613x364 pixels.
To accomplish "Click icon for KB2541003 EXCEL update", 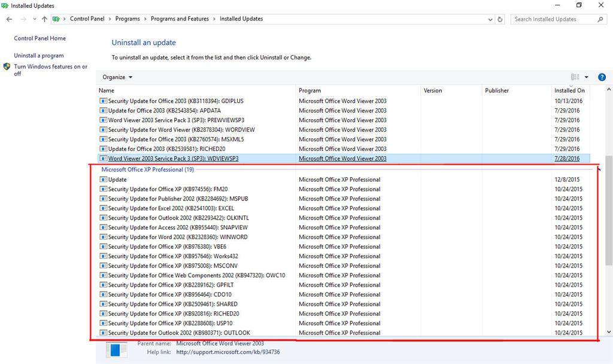I will click(103, 208).
